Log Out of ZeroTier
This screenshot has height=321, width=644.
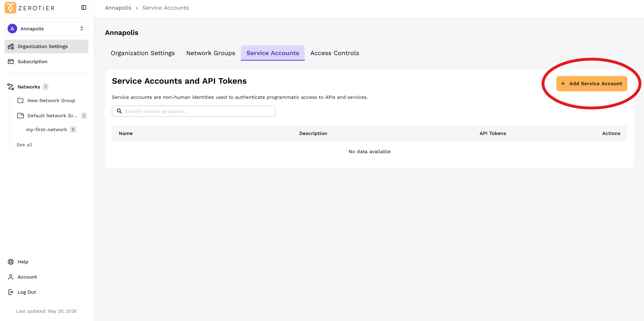click(x=27, y=292)
